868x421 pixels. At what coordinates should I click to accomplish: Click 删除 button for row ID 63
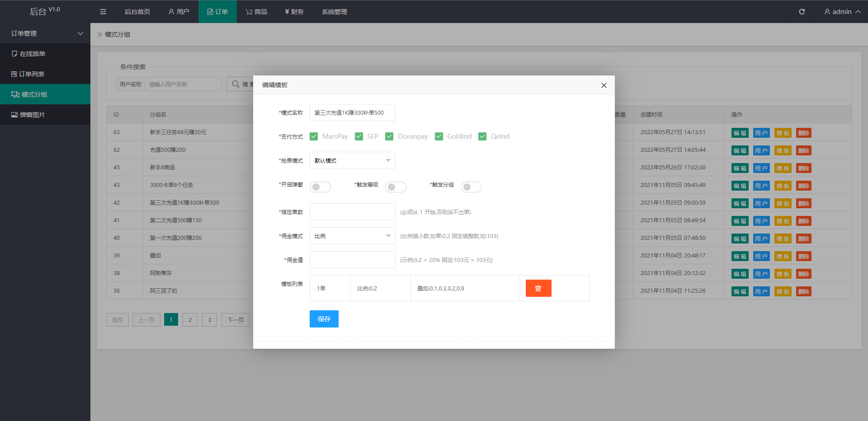tap(803, 133)
